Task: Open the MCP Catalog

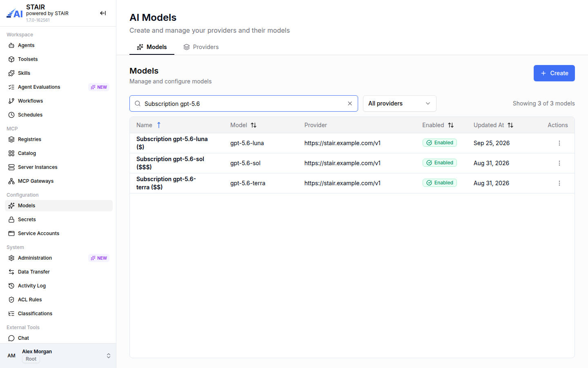Action: (59, 153)
